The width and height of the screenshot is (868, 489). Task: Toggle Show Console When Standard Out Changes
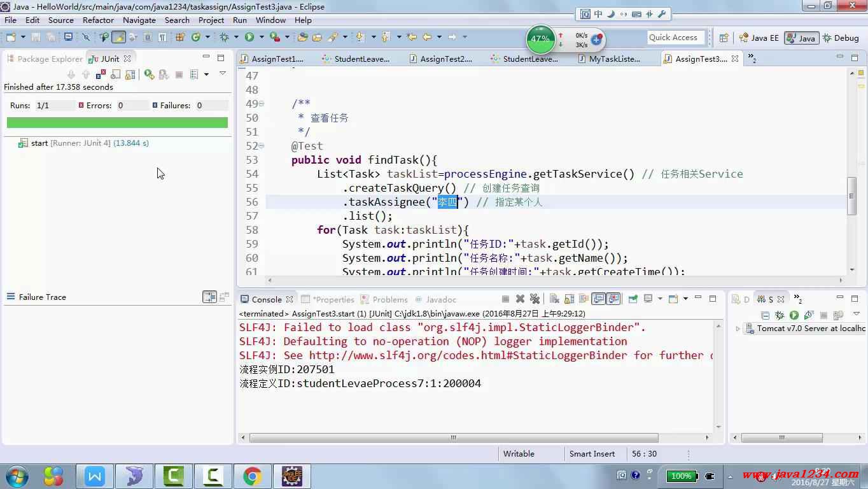click(x=598, y=299)
